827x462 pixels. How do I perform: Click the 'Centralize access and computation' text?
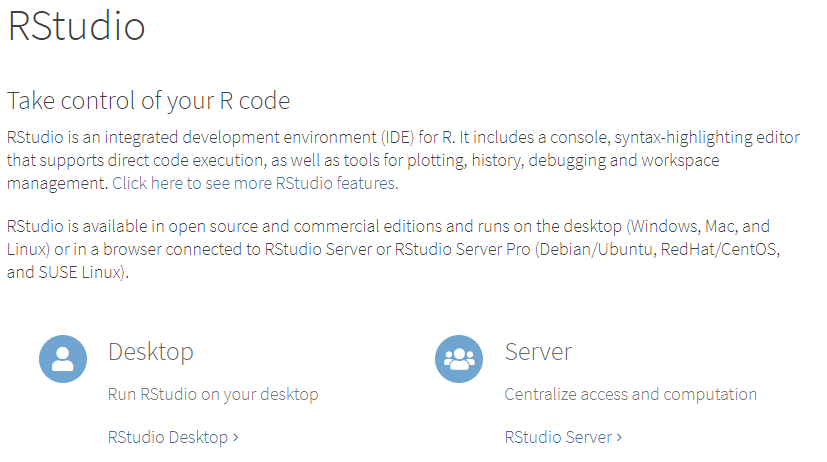point(630,394)
